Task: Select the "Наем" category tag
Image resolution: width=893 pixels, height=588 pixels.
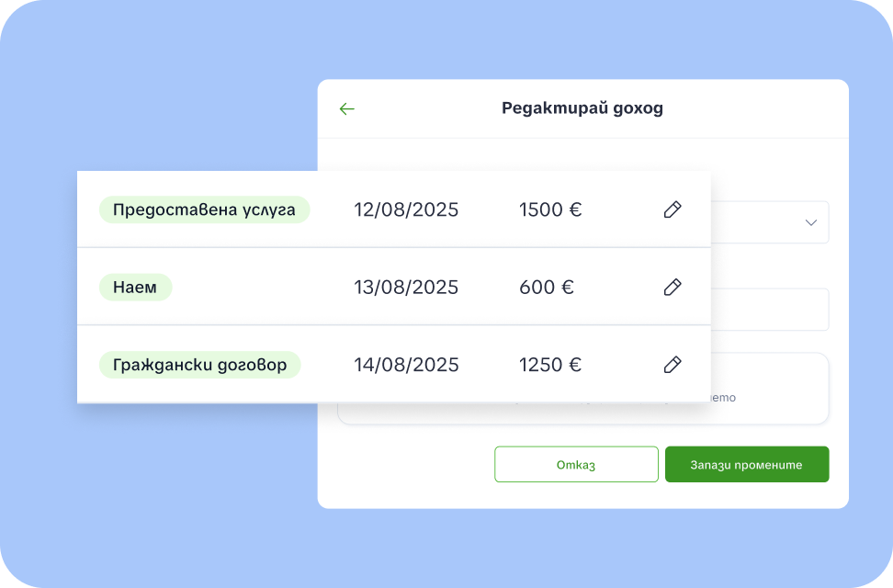Action: (x=135, y=287)
